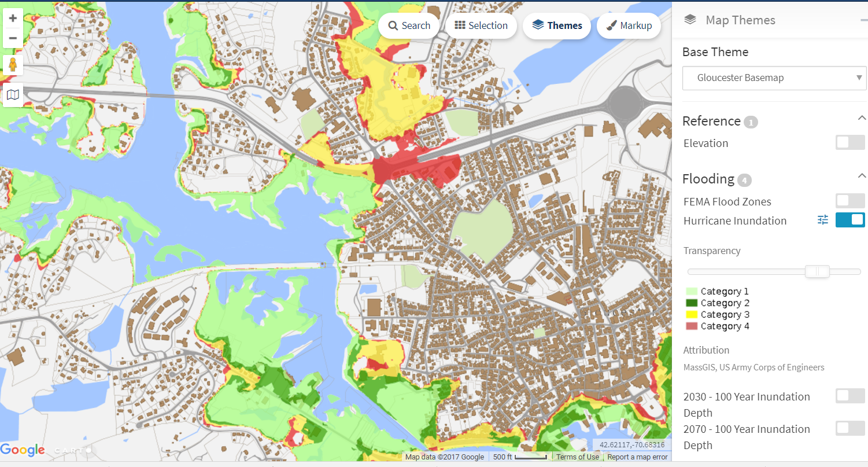Viewport: 868px width, 467px height.
Task: Click the Flooding layer count badge
Action: coord(744,180)
